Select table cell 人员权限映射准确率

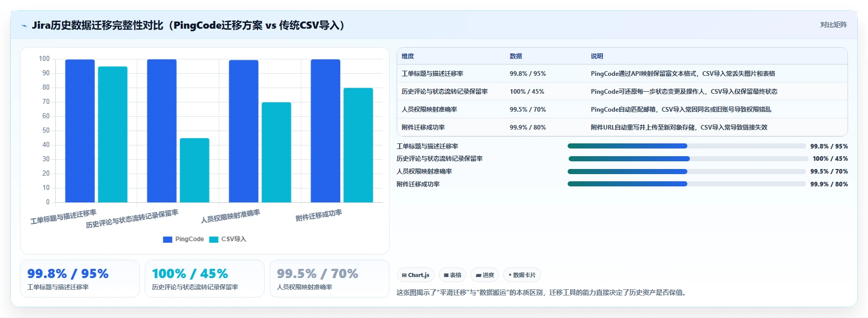(x=429, y=110)
